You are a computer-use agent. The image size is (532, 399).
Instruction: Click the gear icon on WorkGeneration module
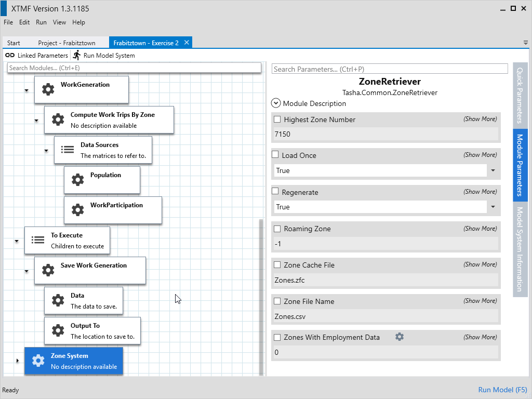48,89
